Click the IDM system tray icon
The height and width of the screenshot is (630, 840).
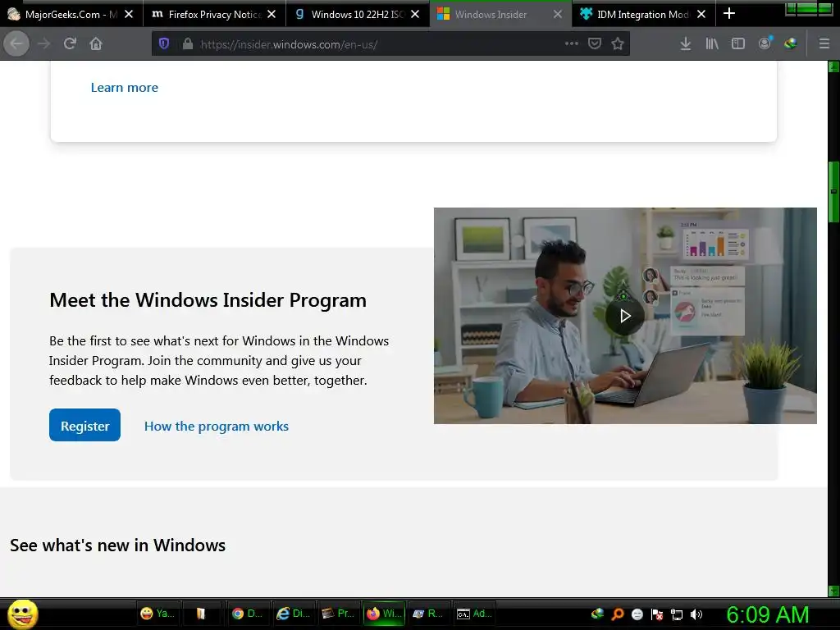point(597,614)
